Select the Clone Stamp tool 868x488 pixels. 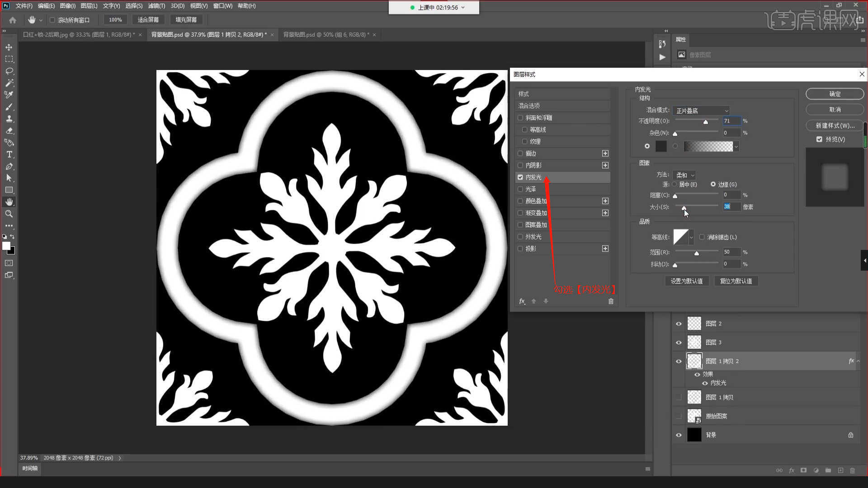pos(9,119)
